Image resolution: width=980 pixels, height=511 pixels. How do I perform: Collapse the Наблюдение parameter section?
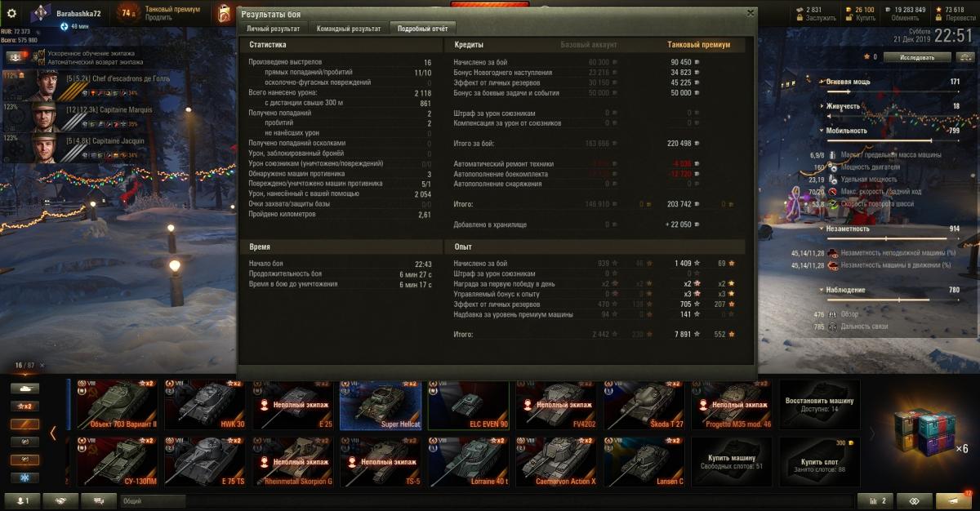[820, 290]
